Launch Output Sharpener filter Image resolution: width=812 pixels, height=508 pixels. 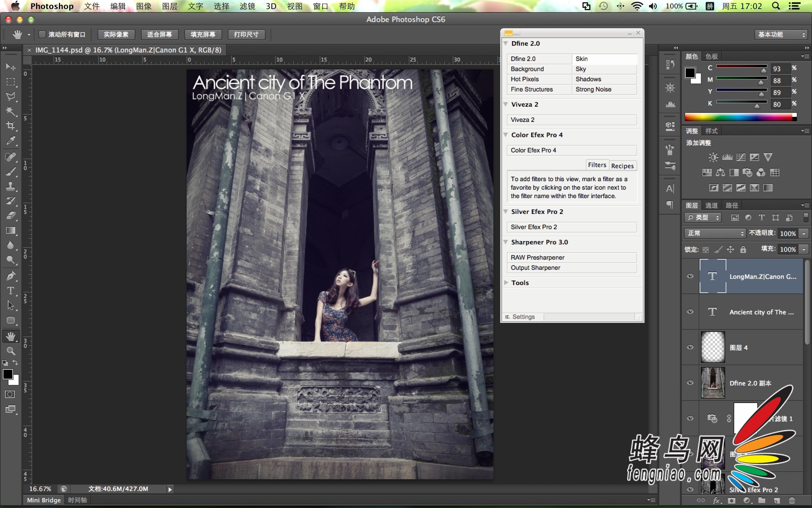click(572, 268)
